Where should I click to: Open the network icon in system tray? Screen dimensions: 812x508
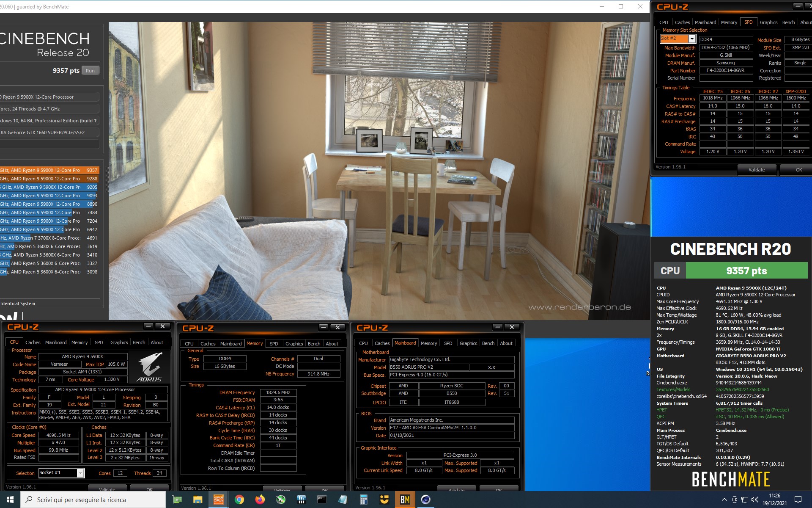[x=745, y=500]
